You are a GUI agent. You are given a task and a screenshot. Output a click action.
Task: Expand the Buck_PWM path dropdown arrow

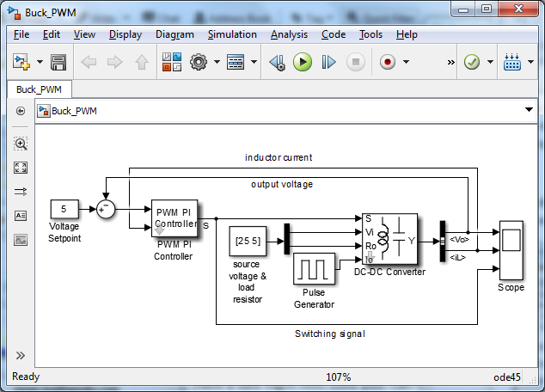pyautogui.click(x=529, y=111)
